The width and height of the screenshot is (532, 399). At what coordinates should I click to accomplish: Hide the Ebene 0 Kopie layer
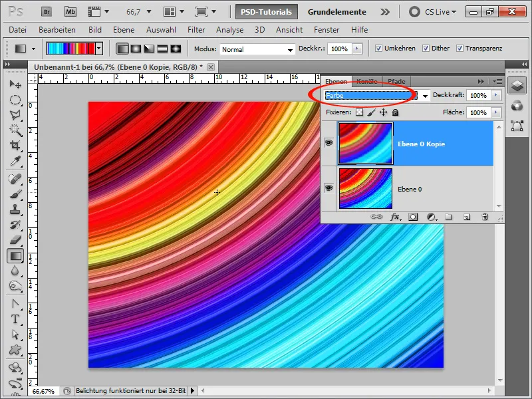tap(329, 143)
